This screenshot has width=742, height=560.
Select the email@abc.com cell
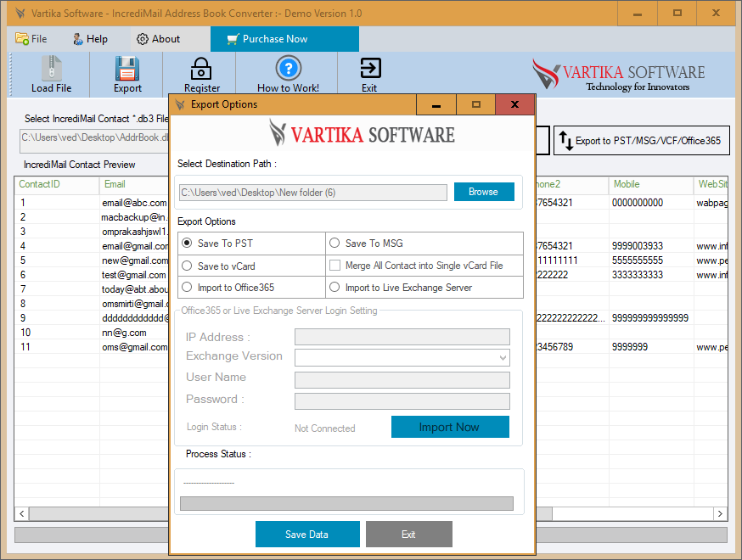(134, 203)
